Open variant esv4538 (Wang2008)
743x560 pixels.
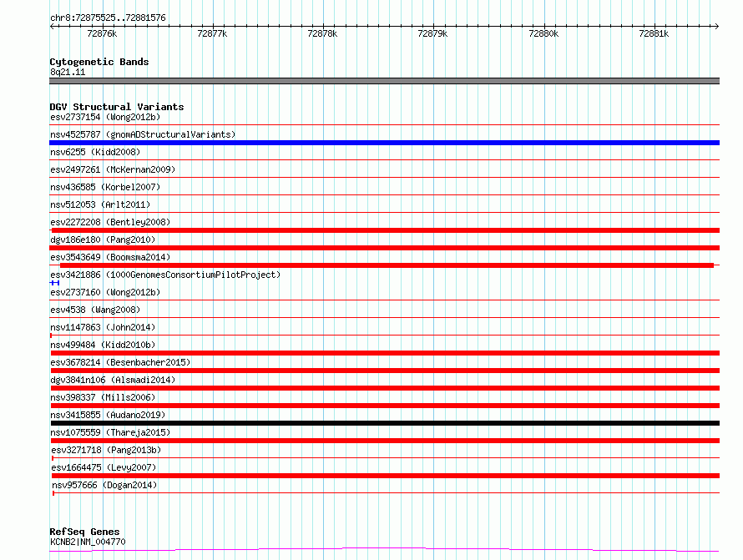tap(95, 310)
